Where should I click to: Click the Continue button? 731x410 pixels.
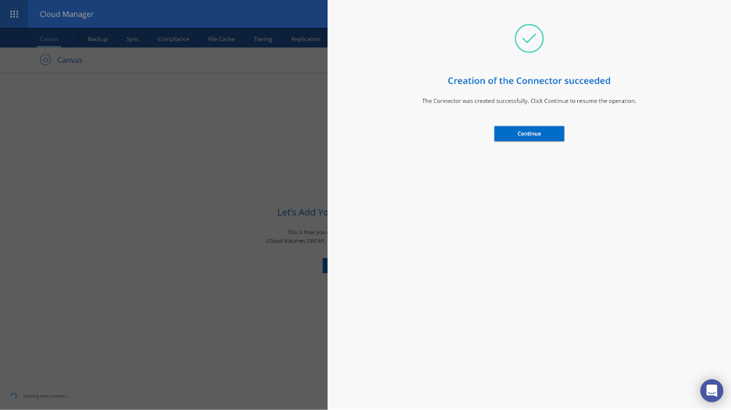tap(528, 133)
